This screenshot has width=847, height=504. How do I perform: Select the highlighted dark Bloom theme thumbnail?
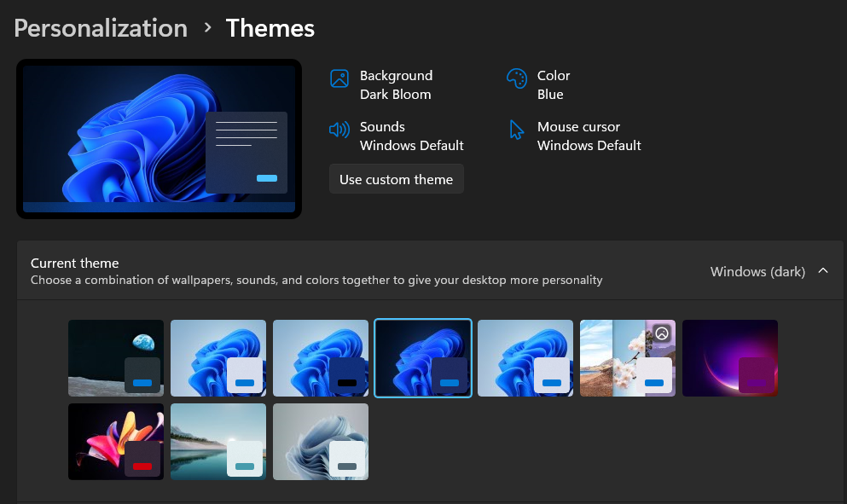pos(423,358)
